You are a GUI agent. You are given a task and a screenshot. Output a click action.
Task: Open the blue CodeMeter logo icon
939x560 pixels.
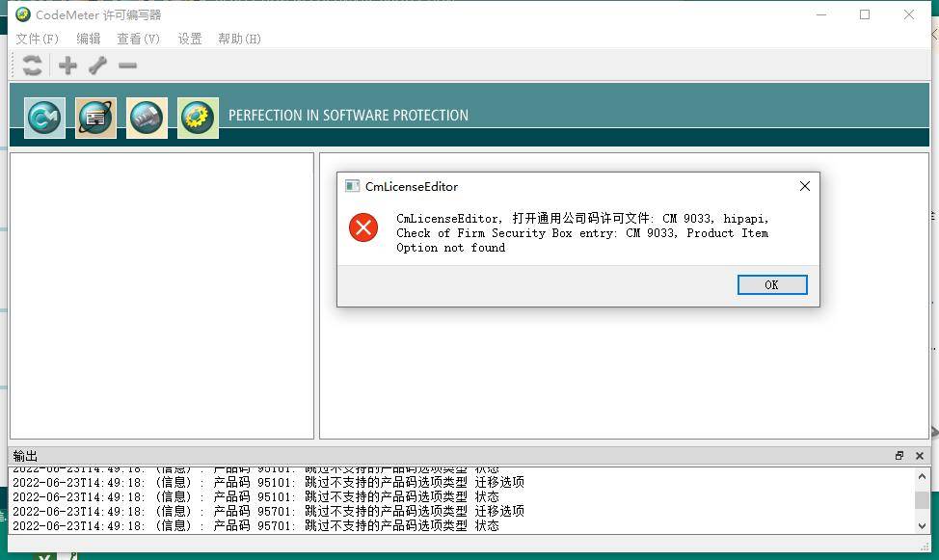tap(45, 118)
